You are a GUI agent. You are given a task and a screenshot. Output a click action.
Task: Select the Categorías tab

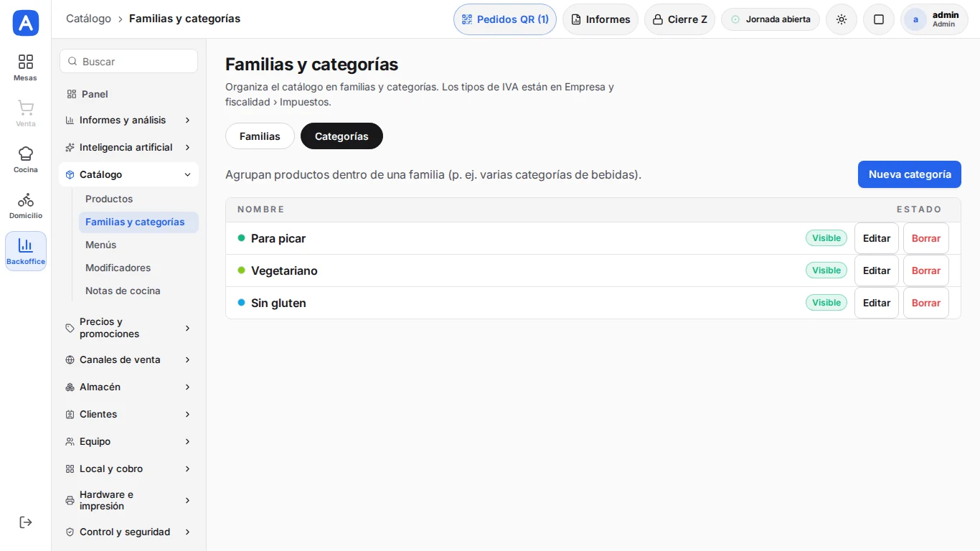coord(341,136)
